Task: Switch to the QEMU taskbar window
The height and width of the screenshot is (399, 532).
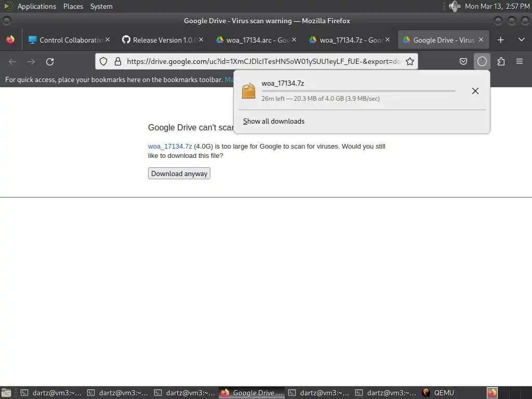Action: click(x=439, y=393)
